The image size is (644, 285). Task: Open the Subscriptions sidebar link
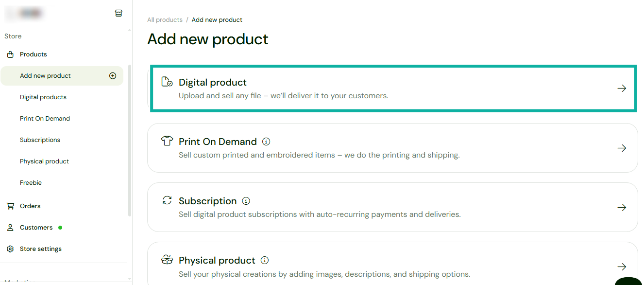[x=40, y=140]
